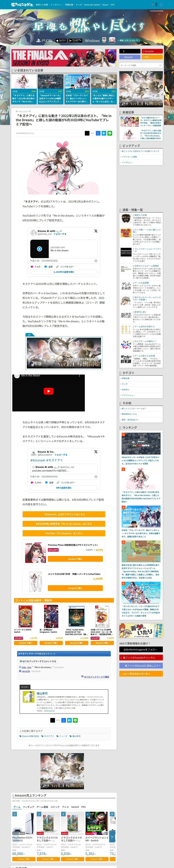Click 6月30日0時に配信予定 Me in the dream button

(x=64, y=524)
